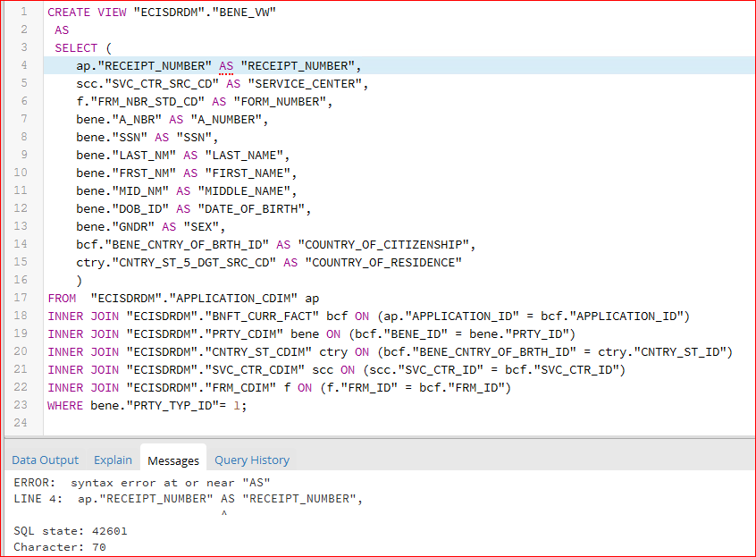This screenshot has height=557, width=756.
Task: Switch to the Data Output tab
Action: pos(45,460)
